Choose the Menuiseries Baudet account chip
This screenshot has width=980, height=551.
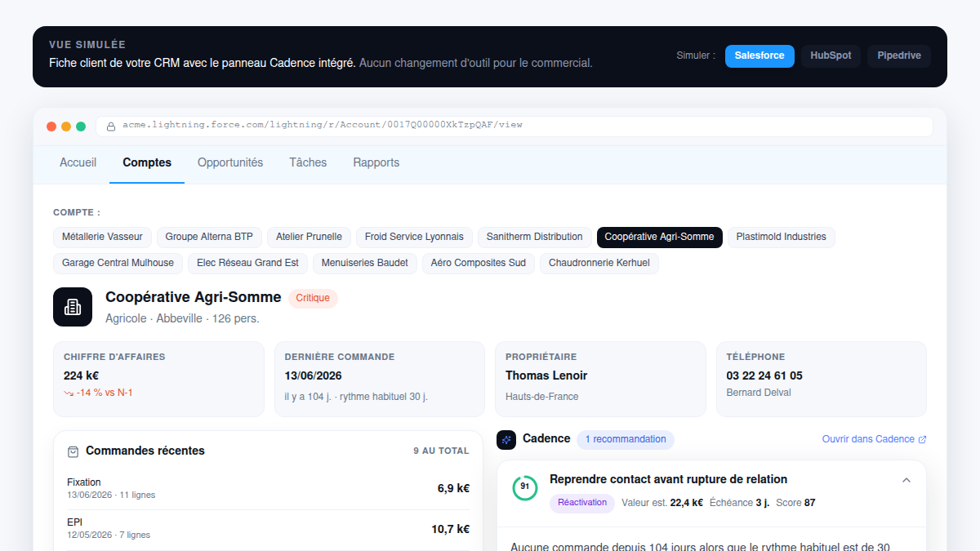[x=365, y=263]
